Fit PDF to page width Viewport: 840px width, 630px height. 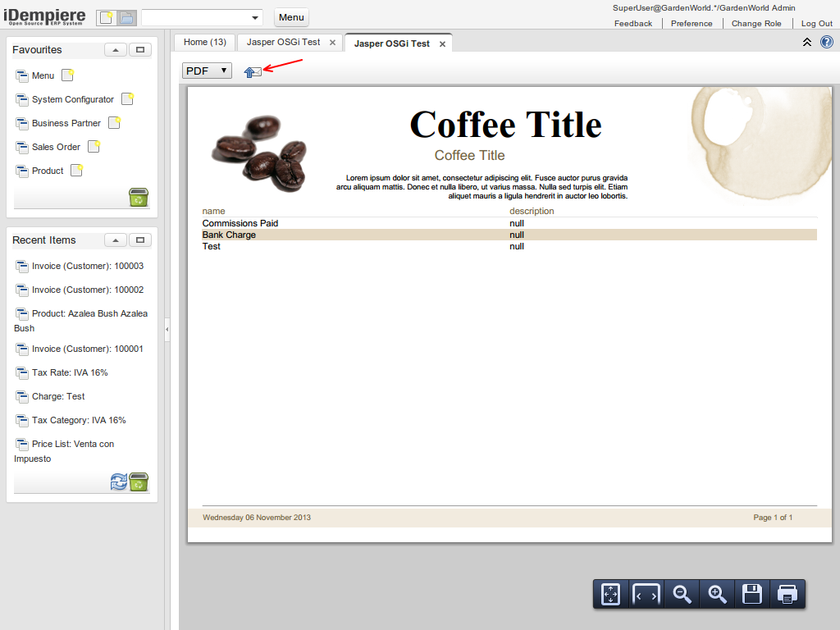(x=646, y=594)
